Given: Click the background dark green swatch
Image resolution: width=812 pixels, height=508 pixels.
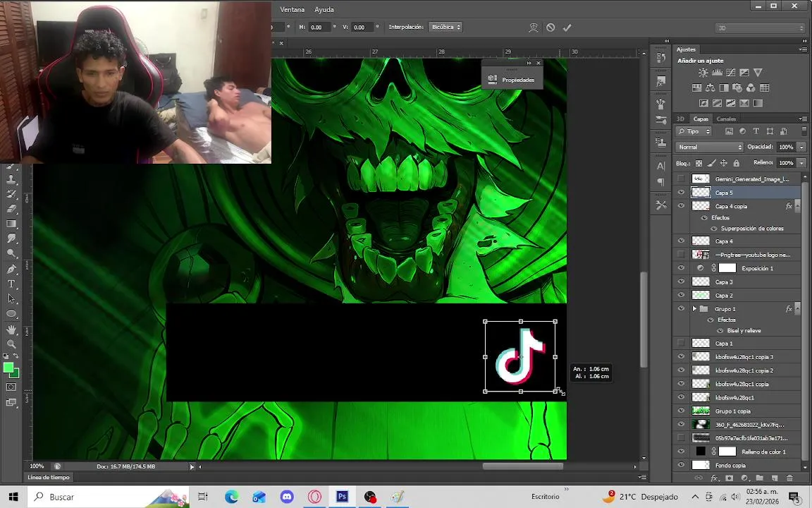Looking at the screenshot, I should [16, 374].
